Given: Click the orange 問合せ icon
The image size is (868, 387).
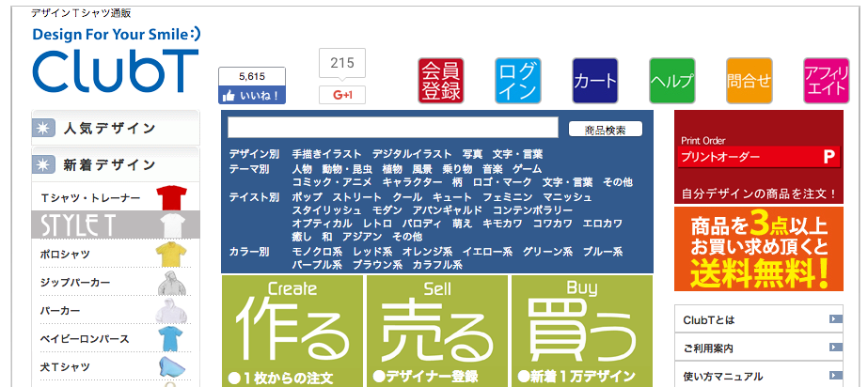Looking at the screenshot, I should 749,81.
